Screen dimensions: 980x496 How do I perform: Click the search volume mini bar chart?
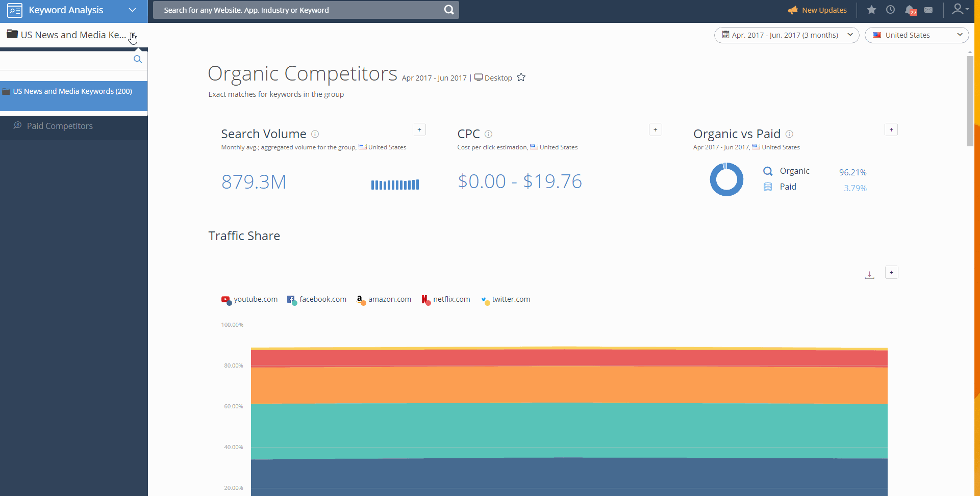(395, 185)
